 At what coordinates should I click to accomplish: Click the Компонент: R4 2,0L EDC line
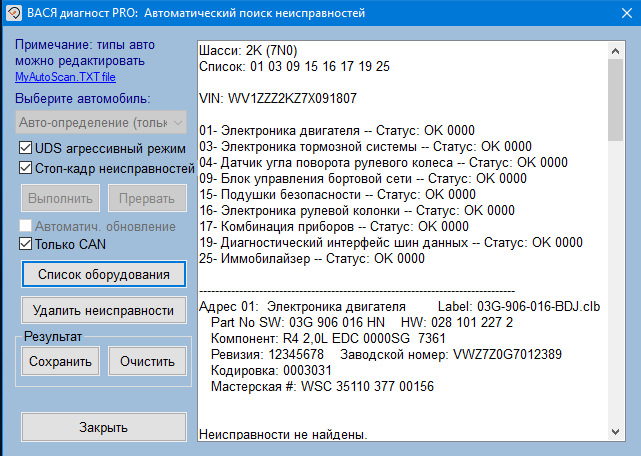(328, 338)
